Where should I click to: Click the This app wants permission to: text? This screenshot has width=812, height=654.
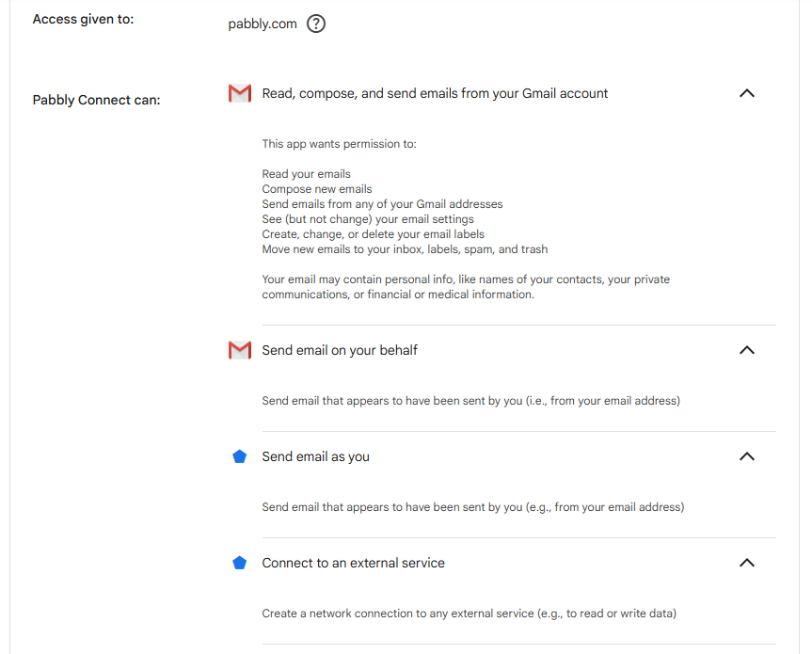[340, 144]
